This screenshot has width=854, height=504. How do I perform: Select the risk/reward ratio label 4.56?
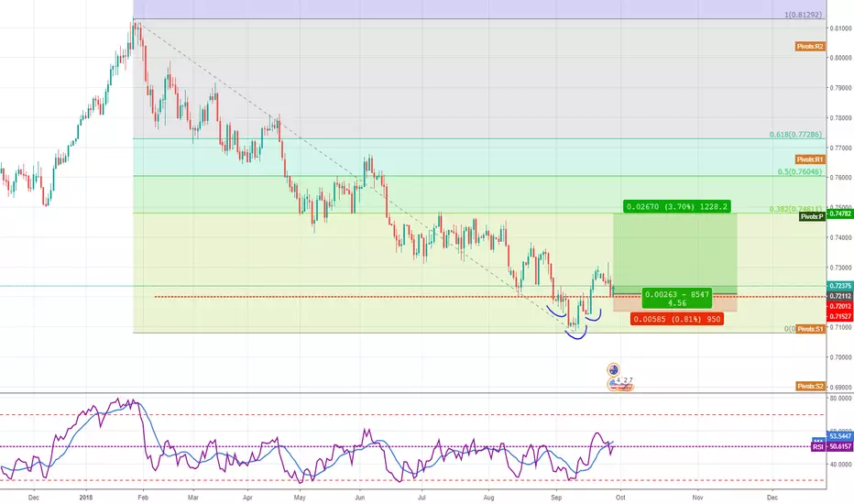coord(677,303)
